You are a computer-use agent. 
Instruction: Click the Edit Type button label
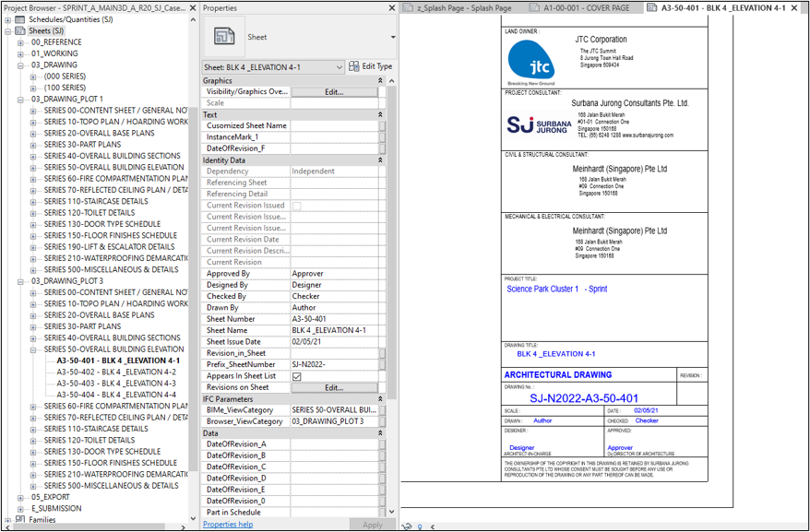(377, 66)
